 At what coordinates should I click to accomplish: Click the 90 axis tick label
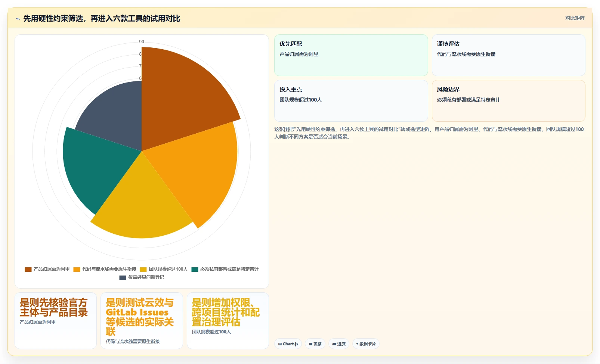tap(142, 42)
